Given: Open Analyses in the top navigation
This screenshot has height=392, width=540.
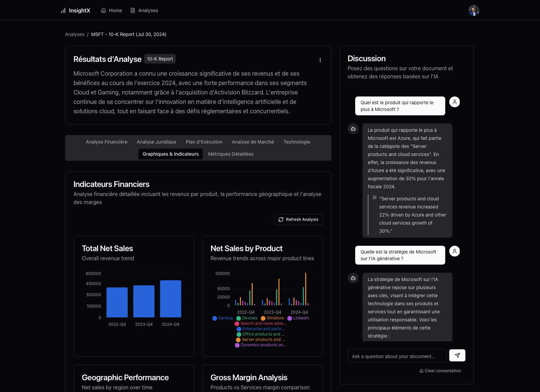Looking at the screenshot, I should point(144,10).
